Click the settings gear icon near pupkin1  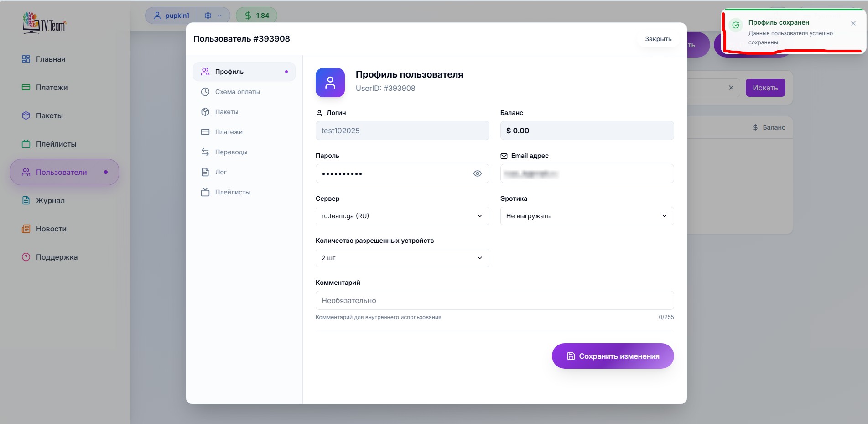pos(208,16)
